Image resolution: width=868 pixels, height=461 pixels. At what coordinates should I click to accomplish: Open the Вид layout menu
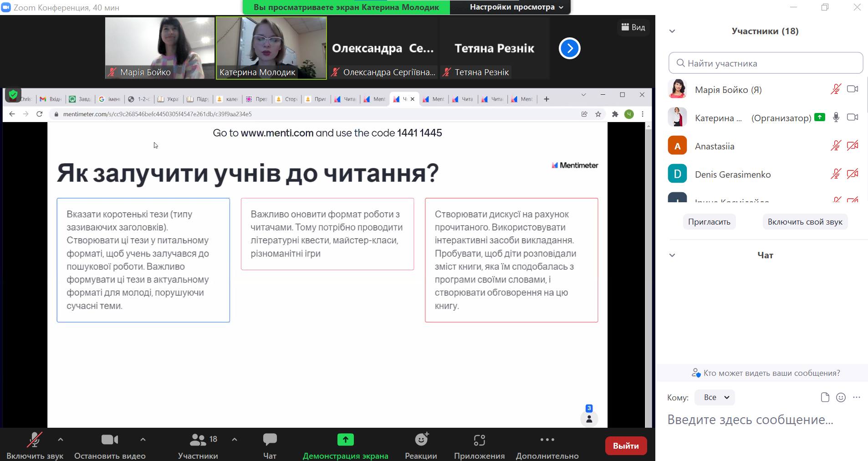(x=633, y=27)
